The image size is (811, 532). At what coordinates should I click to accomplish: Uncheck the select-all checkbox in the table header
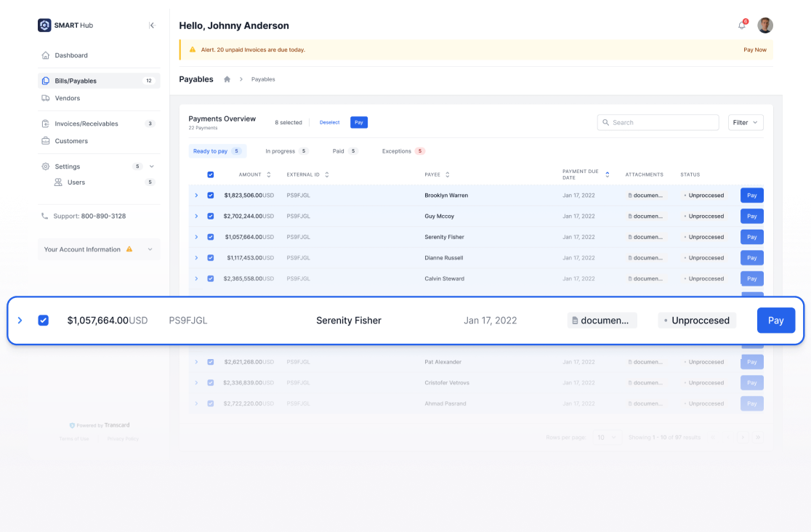[211, 174]
